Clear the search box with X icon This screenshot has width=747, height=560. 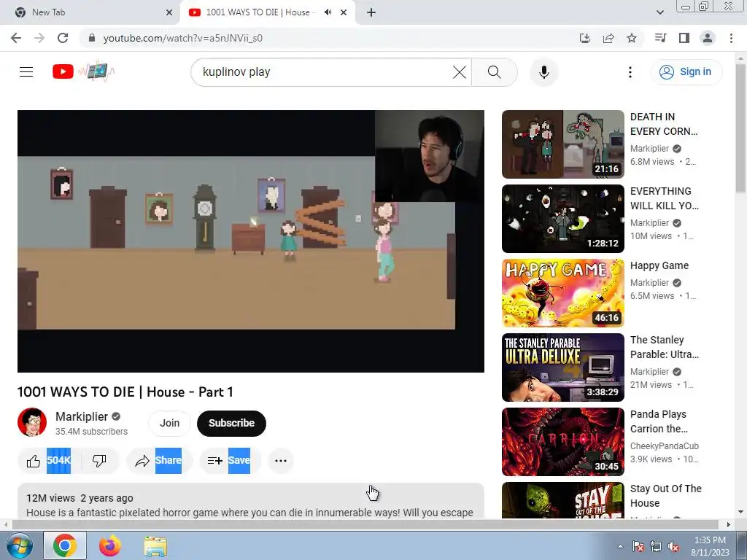(460, 72)
